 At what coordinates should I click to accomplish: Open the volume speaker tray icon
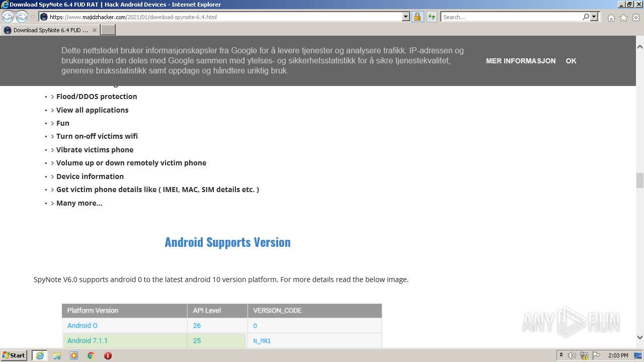pos(572,355)
